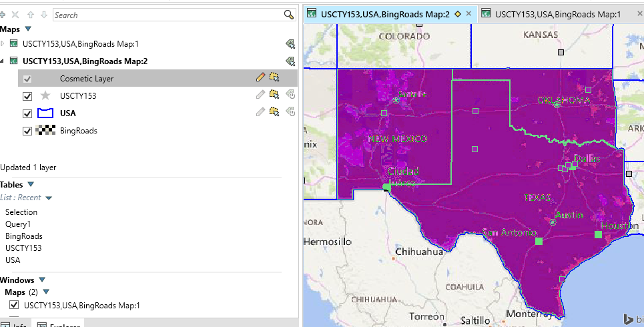644x327 pixels.
Task: Click the Austin star marker on the map
Action: [x=553, y=222]
